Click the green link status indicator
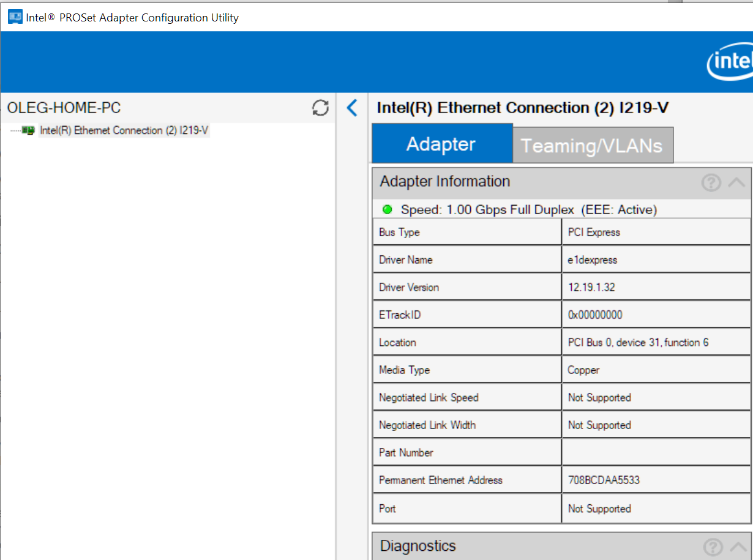Screen dimensions: 753x560 pos(387,210)
